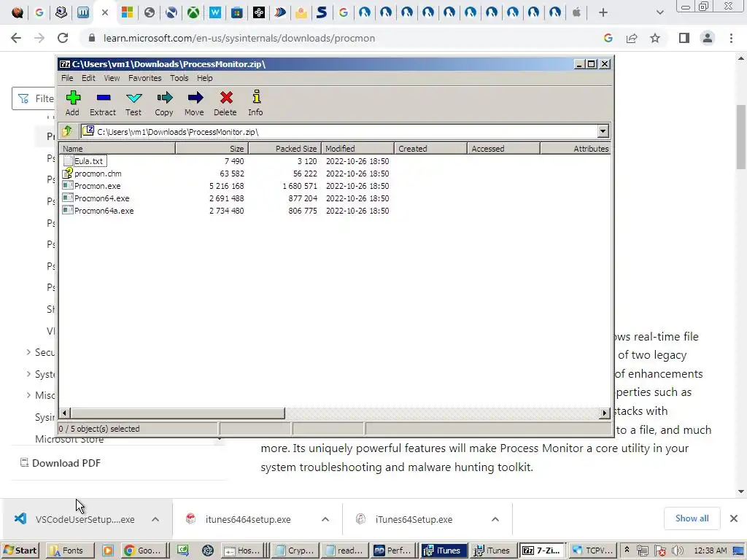Run the Test archive tool

(133, 103)
